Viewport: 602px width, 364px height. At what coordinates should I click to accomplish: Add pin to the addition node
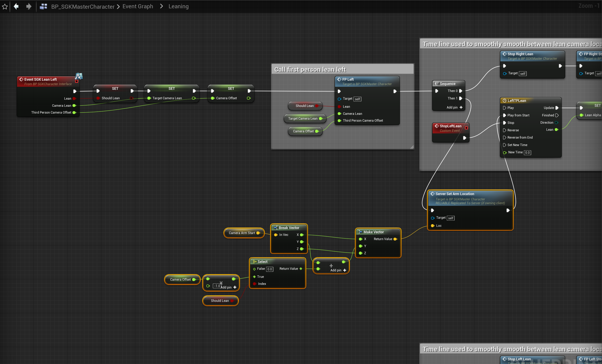(344, 270)
